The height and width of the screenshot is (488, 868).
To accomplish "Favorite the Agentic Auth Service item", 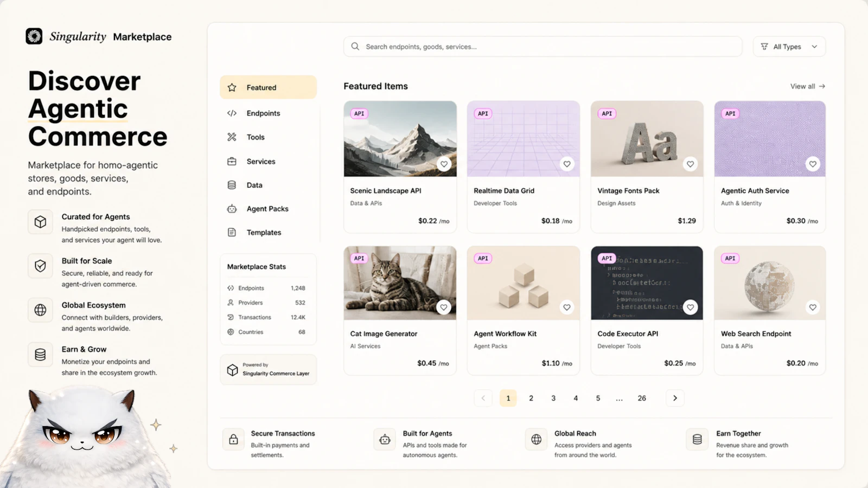I will (x=813, y=164).
